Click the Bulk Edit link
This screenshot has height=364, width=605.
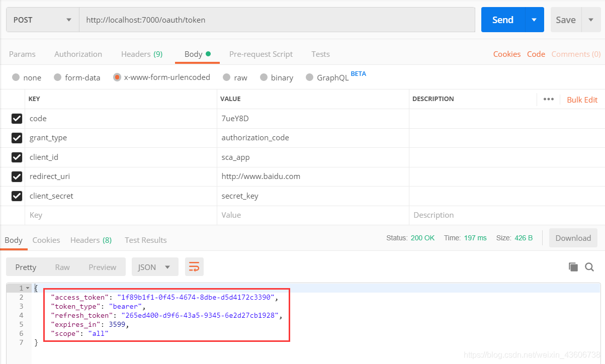tap(582, 100)
